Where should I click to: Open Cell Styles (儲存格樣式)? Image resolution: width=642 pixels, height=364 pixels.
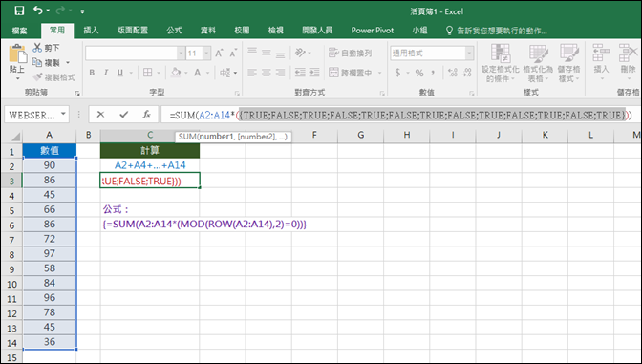tap(568, 63)
